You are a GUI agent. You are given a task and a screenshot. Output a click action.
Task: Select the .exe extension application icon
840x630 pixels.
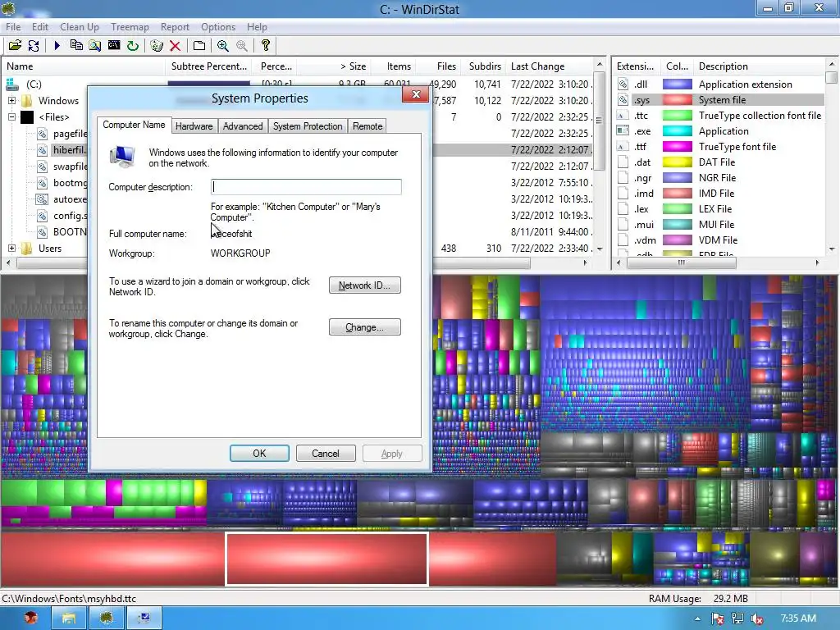[623, 130]
